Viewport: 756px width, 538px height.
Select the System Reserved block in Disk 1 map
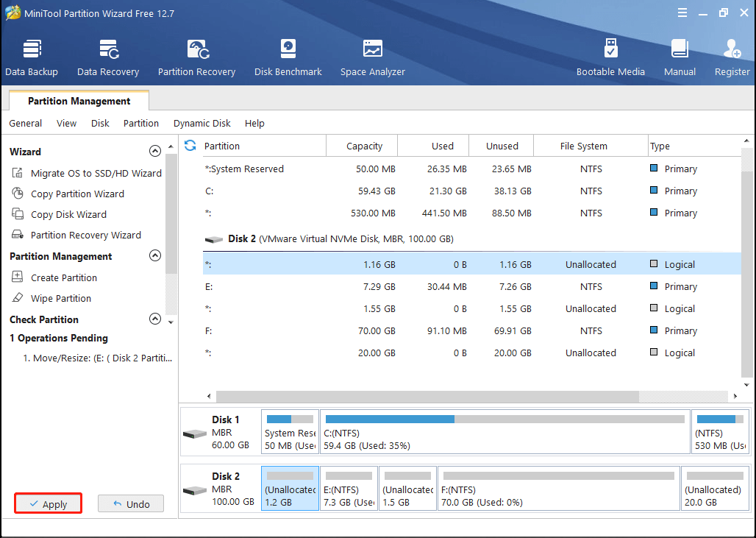[290, 431]
